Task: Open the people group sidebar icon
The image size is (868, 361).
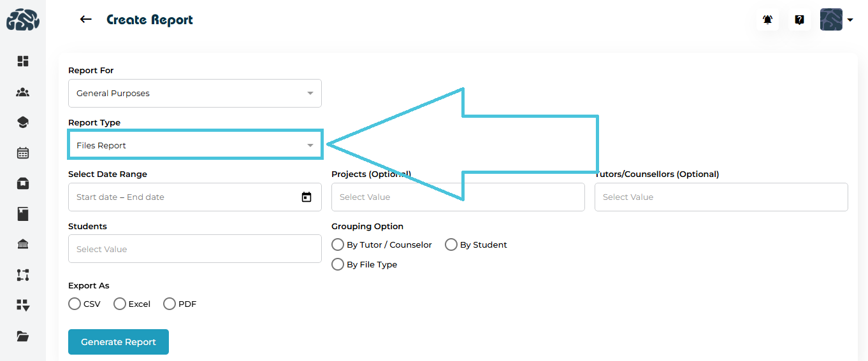Action: point(23,92)
